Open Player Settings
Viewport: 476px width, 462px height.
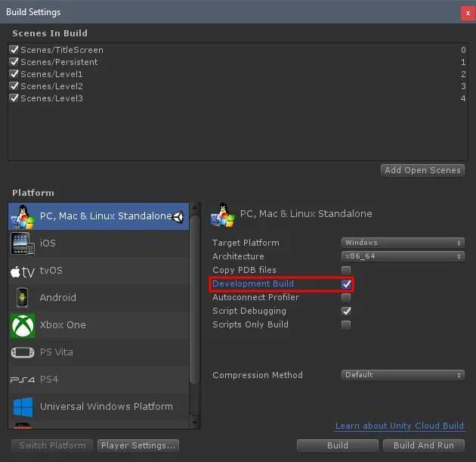(x=138, y=445)
